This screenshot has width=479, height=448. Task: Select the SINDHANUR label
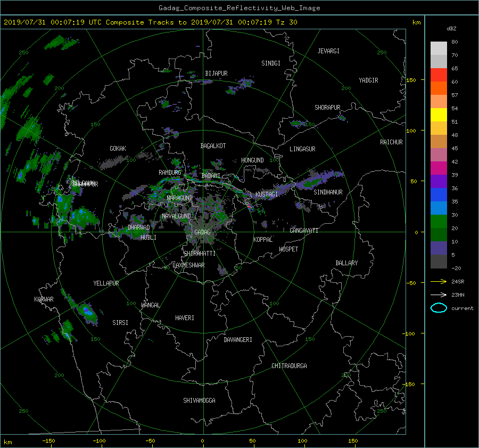(x=328, y=192)
